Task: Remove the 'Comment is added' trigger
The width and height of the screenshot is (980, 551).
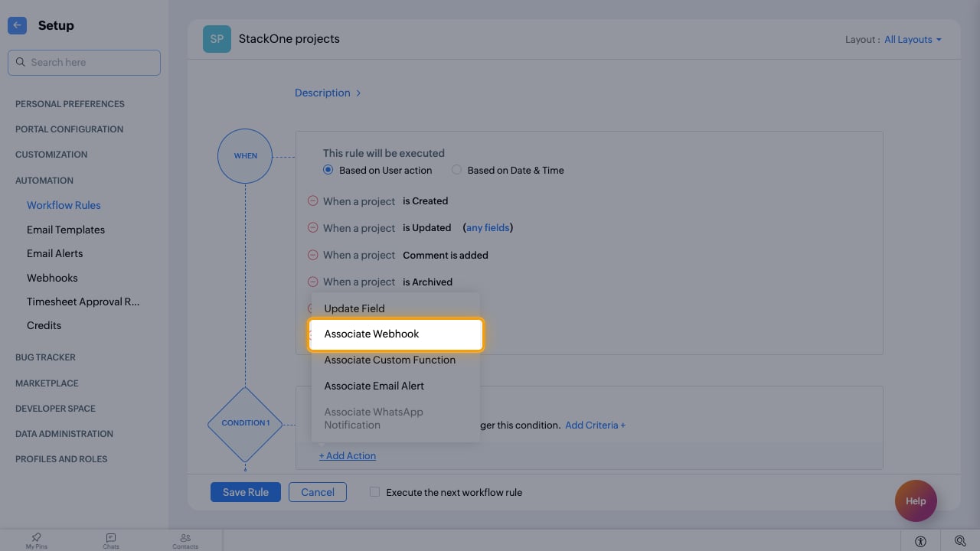Action: click(x=312, y=255)
